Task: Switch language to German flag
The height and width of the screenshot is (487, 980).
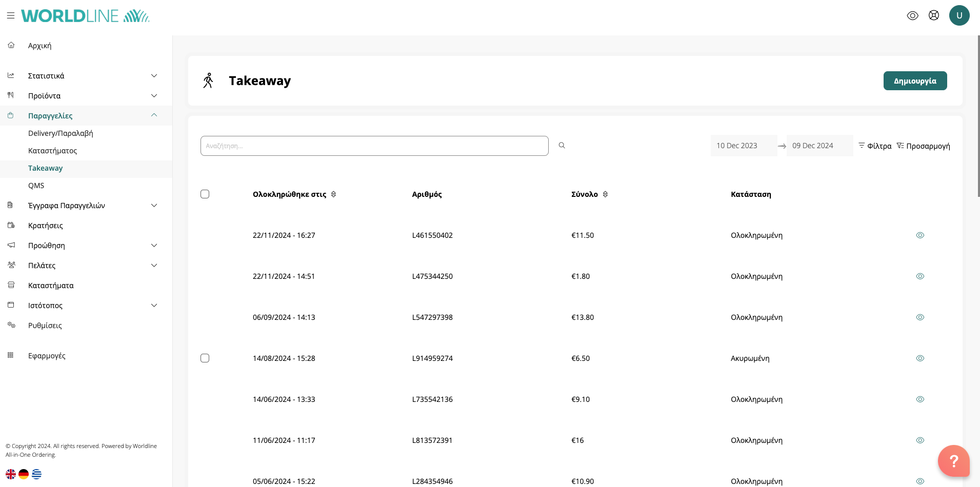Action: point(24,474)
